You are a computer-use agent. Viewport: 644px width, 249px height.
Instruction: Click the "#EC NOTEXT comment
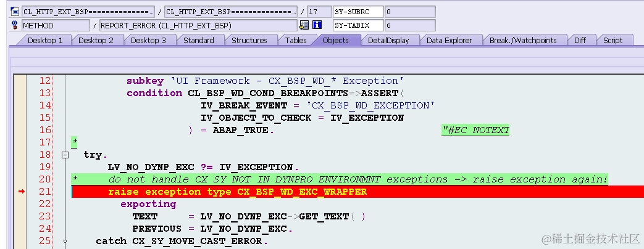click(475, 130)
